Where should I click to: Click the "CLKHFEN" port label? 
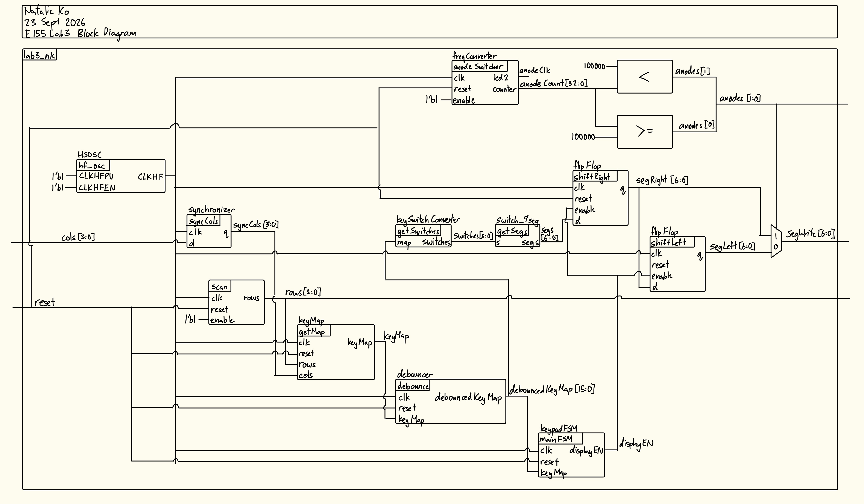pos(97,187)
